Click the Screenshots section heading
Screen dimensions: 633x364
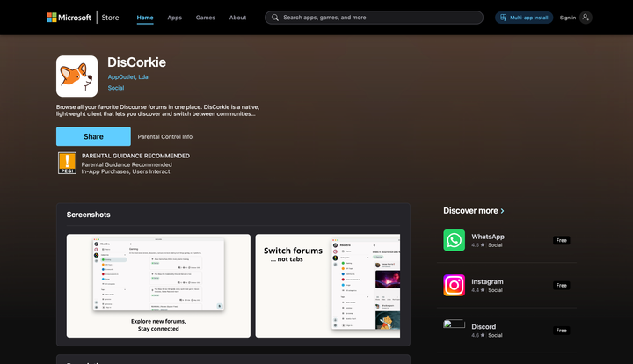(89, 215)
